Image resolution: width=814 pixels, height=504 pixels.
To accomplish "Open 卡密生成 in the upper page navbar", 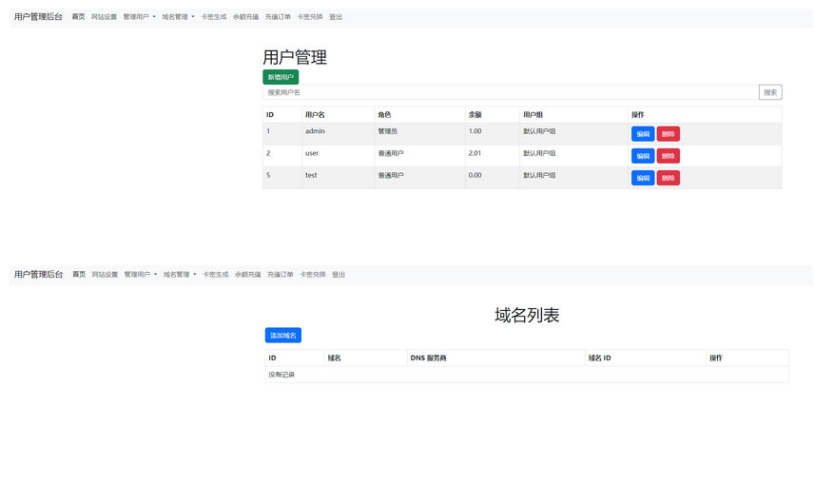I will click(x=214, y=16).
